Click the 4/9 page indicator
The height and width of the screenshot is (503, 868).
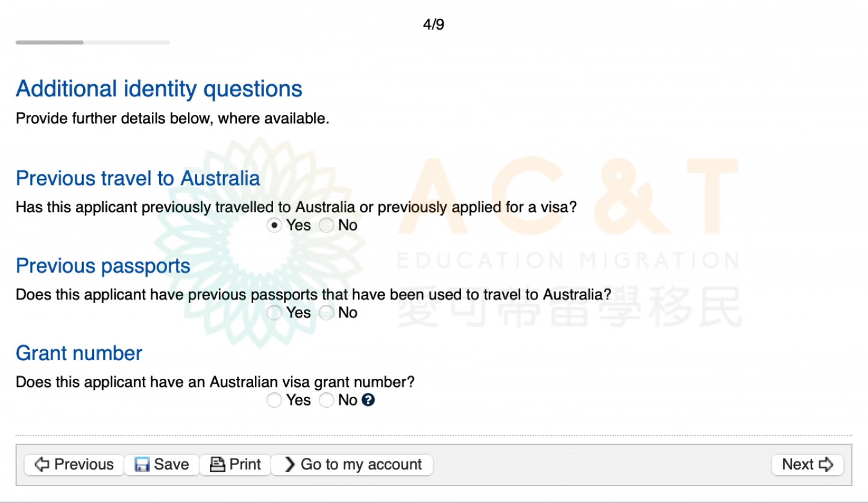tap(433, 25)
